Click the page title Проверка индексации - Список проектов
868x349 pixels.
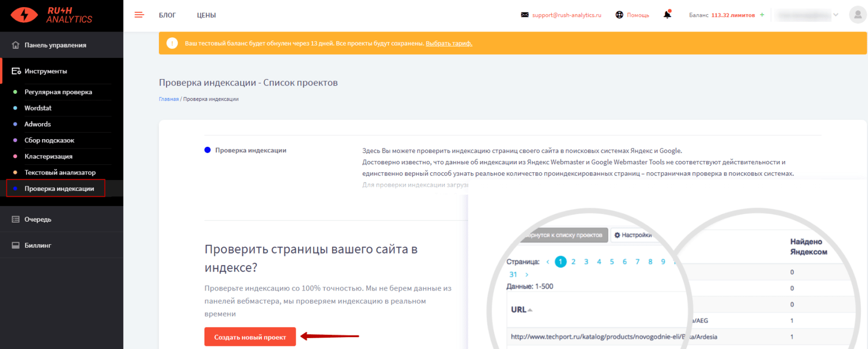248,82
